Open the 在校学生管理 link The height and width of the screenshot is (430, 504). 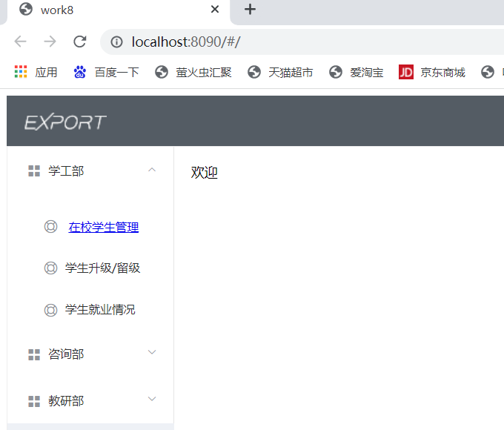coord(103,227)
